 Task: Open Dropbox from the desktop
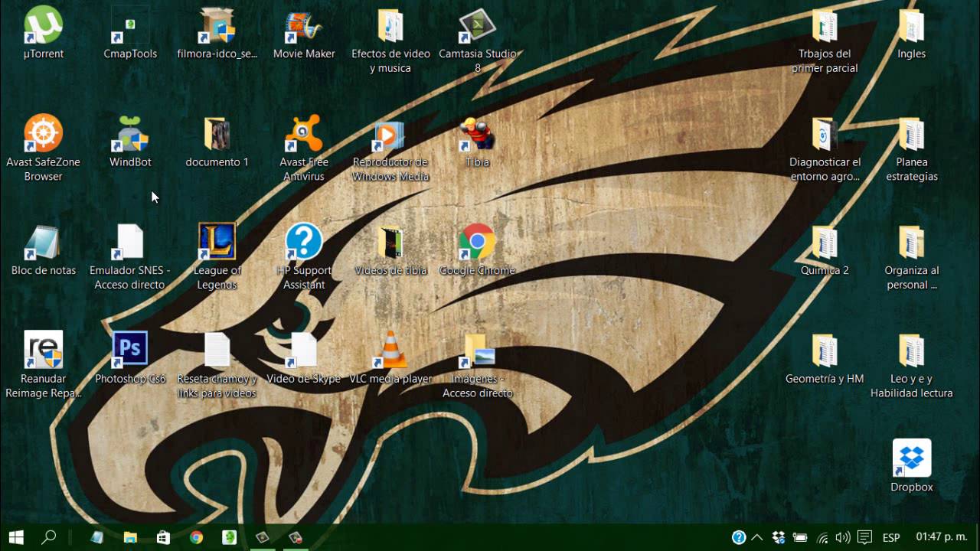tap(911, 466)
